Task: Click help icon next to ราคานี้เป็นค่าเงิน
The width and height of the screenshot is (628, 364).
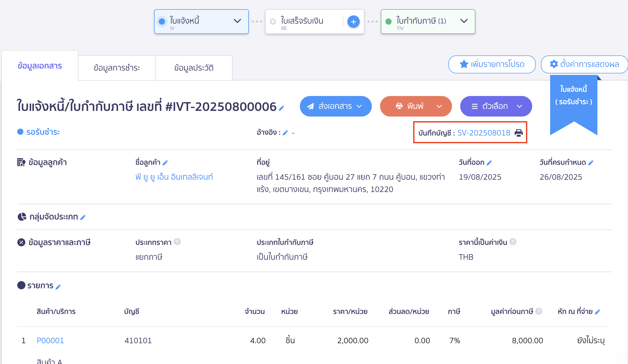Action: click(x=513, y=242)
